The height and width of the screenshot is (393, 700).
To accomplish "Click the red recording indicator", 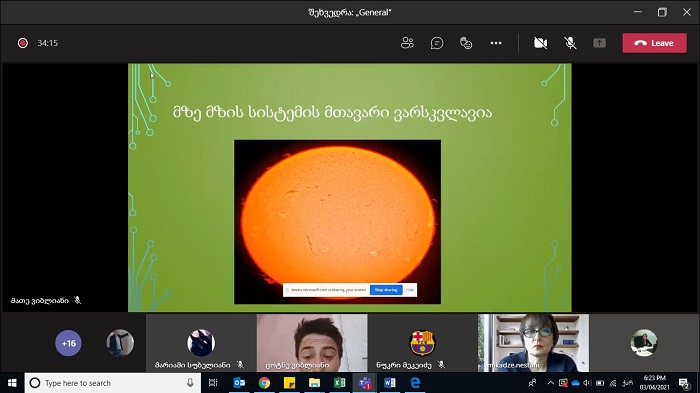I will 22,43.
